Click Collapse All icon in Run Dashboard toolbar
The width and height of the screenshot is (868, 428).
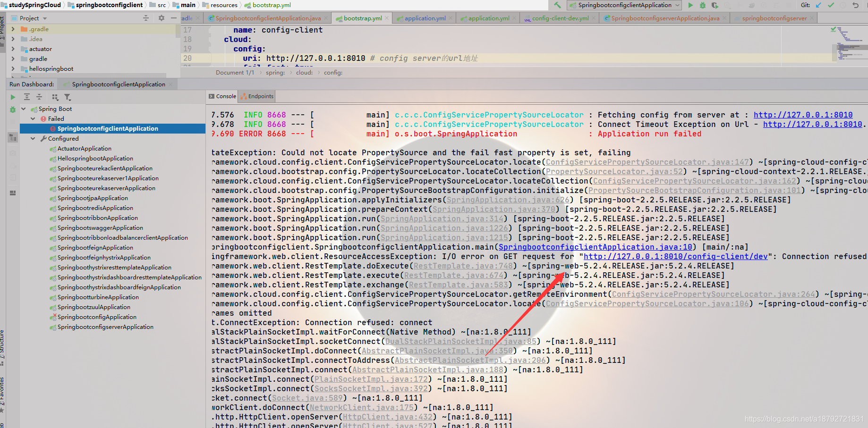(x=39, y=97)
